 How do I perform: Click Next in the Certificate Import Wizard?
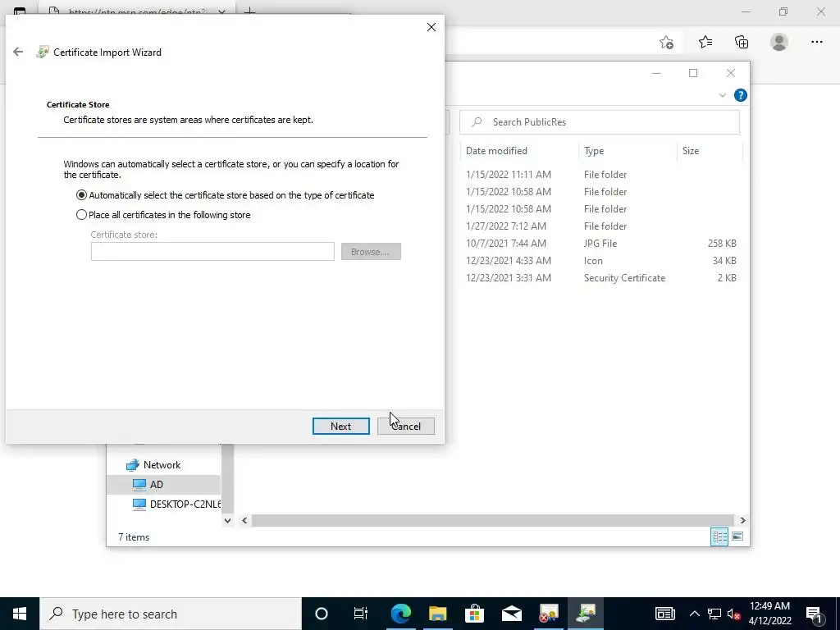[x=340, y=426]
